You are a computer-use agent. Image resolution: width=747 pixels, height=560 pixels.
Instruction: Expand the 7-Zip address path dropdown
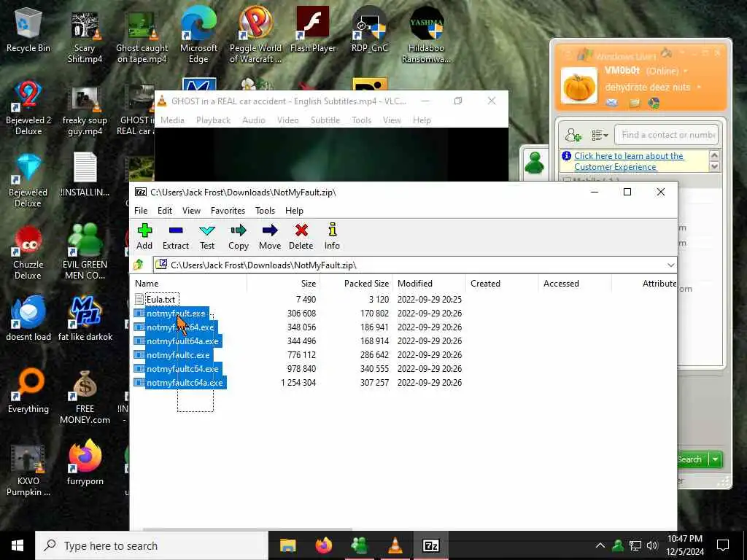(x=671, y=265)
